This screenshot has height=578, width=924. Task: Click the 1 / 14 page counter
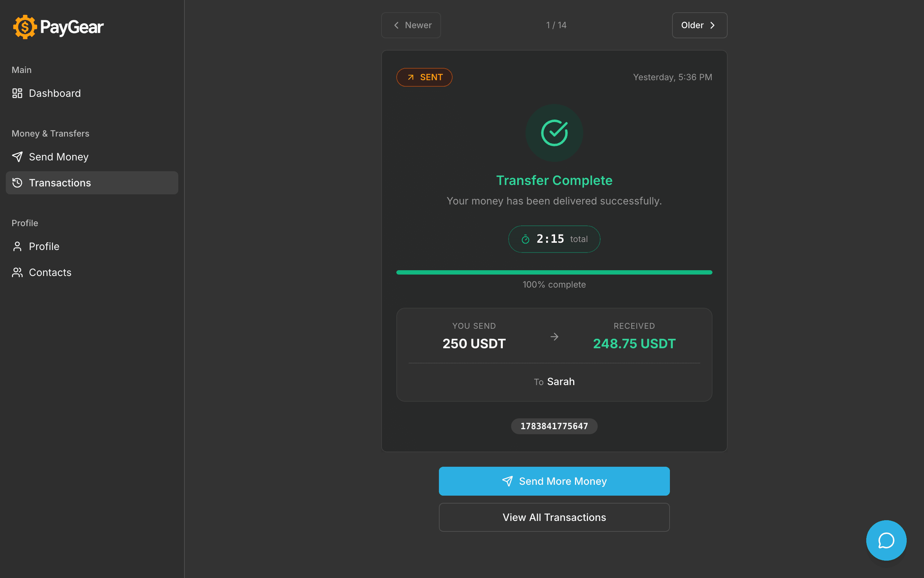(556, 25)
